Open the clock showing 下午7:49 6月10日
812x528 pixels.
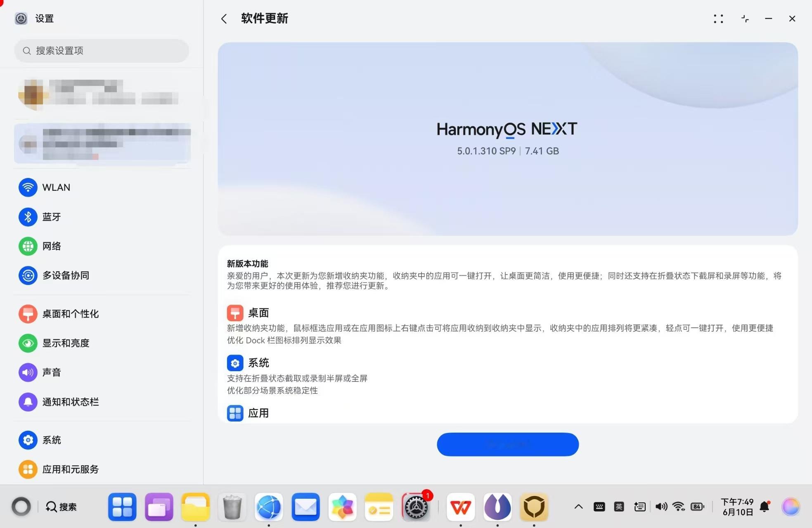tap(737, 507)
